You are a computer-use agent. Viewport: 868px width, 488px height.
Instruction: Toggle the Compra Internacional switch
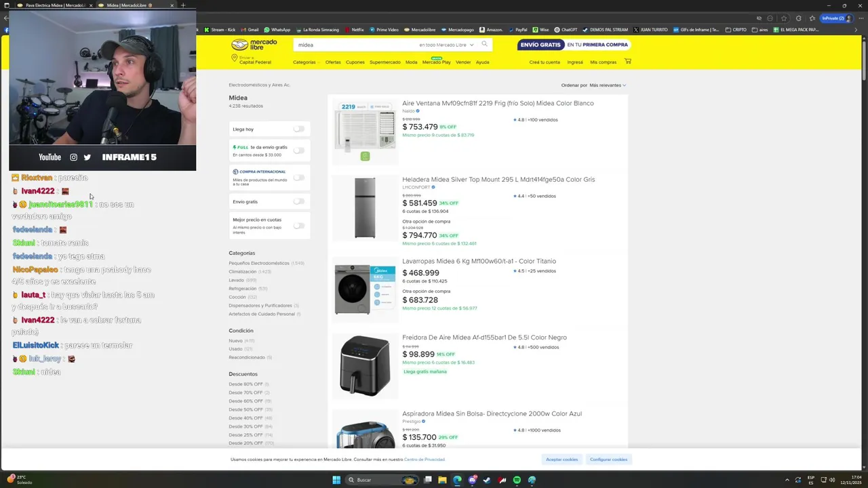point(298,178)
